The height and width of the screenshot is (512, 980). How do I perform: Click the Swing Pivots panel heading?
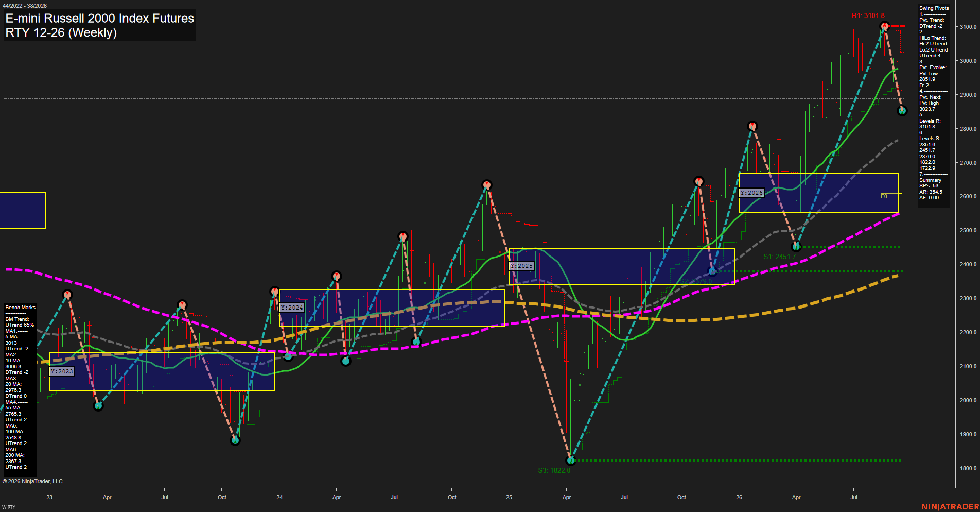[934, 8]
